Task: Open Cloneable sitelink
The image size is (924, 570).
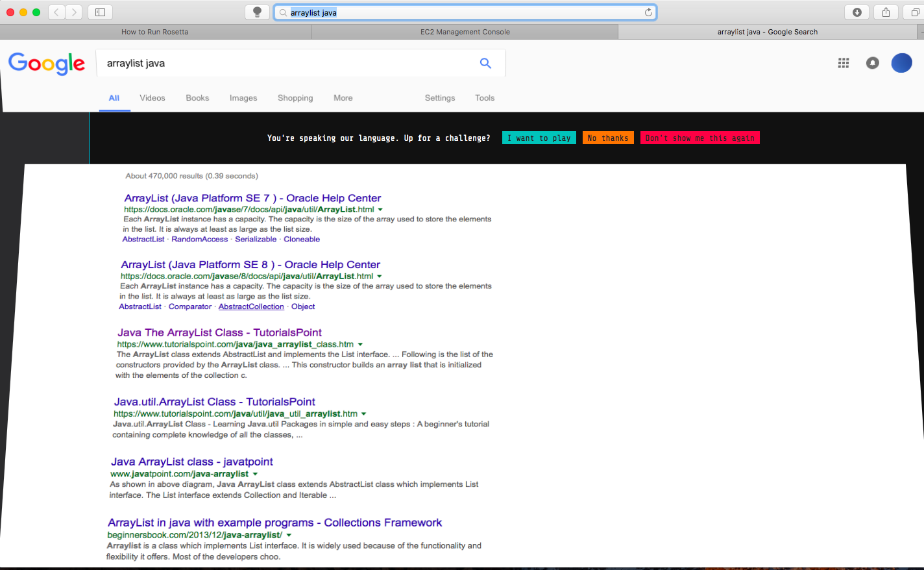Action: (x=302, y=240)
